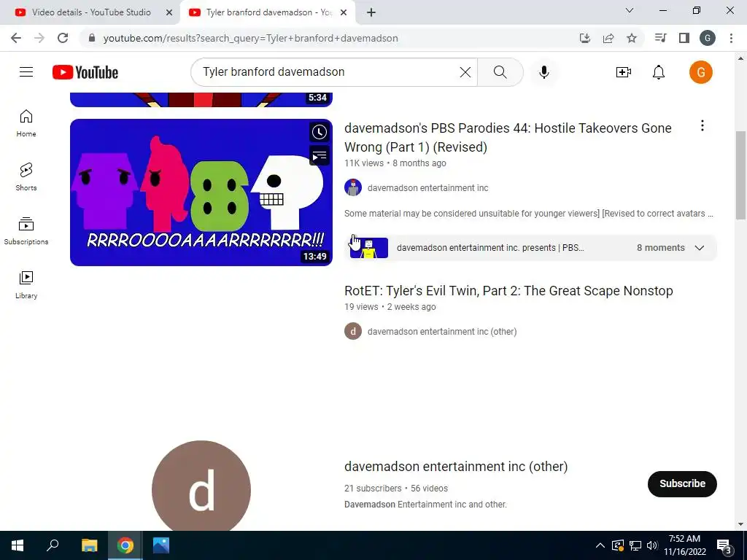Image resolution: width=747 pixels, height=560 pixels.
Task: Open the tab search chevron in Chrome
Action: tap(629, 10)
